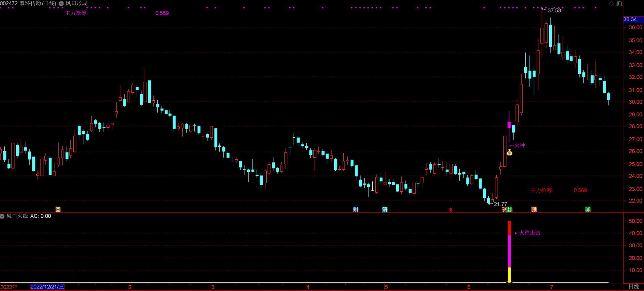Screen dimensions: 644x291
Task: Click the 2022年 year label
Action: tap(9, 287)
